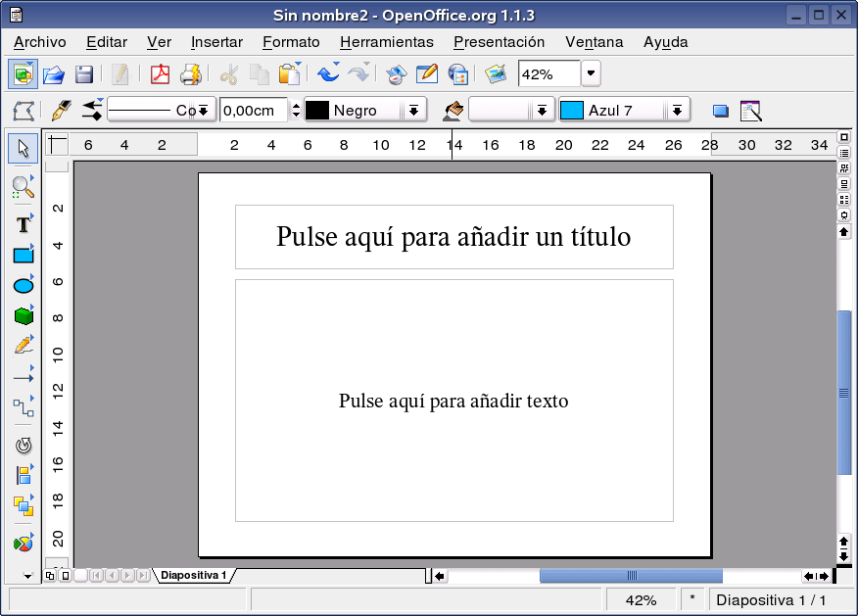Click the title placeholder on the slide
The image size is (858, 616).
coord(453,236)
